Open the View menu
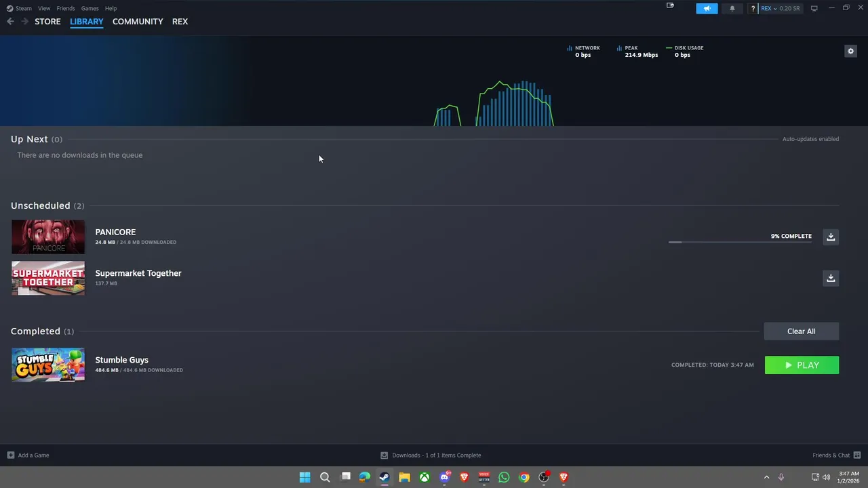 44,8
